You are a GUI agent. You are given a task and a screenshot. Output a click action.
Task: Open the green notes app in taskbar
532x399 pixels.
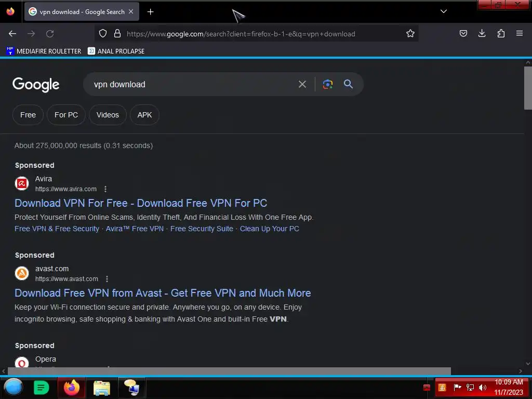[42, 388]
